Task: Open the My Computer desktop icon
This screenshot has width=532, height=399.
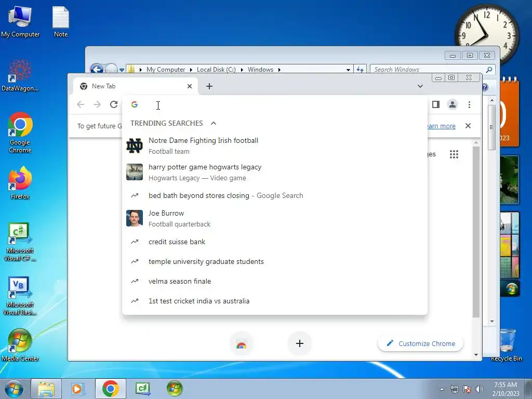Action: [20, 22]
